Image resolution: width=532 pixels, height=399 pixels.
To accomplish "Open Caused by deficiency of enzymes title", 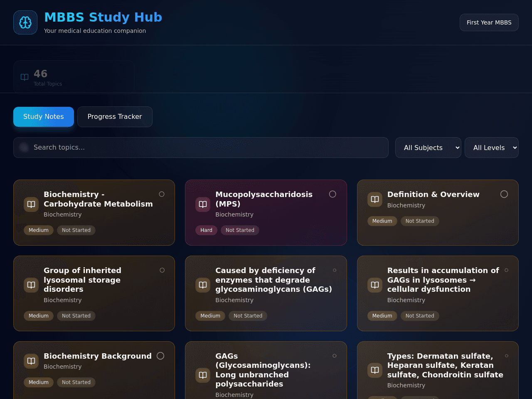I will click(273, 280).
